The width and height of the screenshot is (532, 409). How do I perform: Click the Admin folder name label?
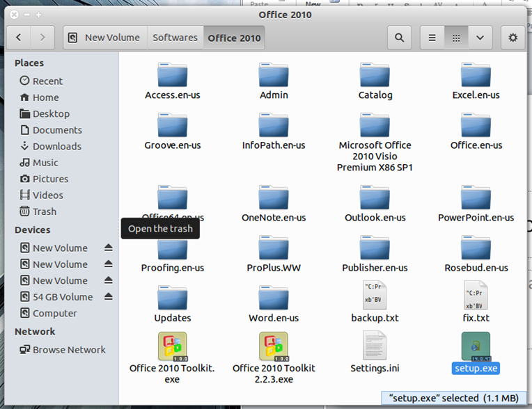[274, 95]
